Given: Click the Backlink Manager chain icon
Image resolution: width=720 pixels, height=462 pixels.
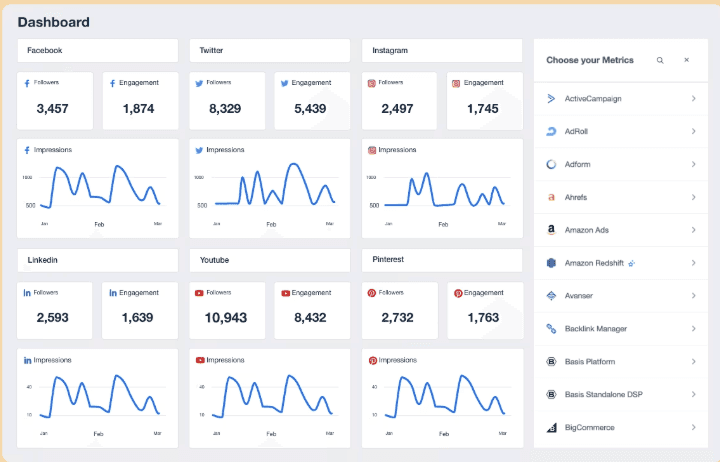Looking at the screenshot, I should pyautogui.click(x=551, y=328).
